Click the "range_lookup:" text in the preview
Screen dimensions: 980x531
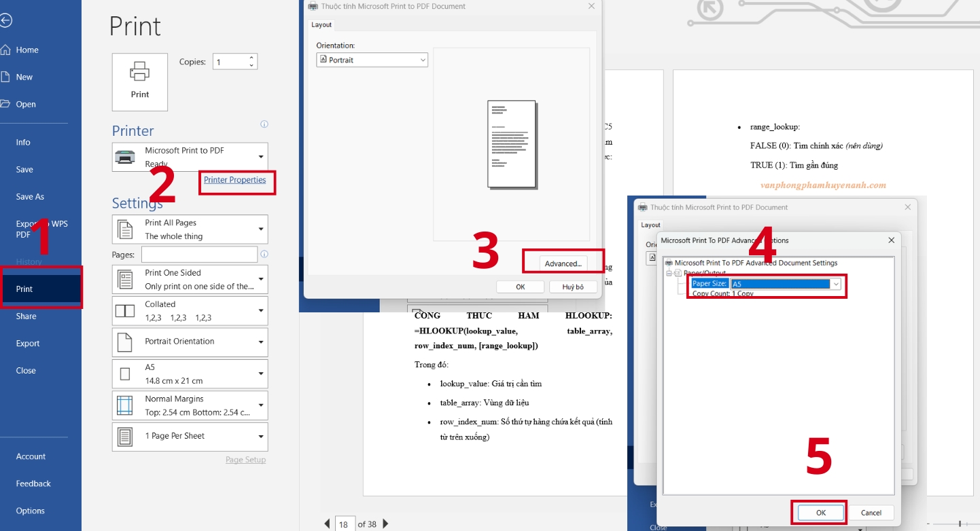coord(775,127)
